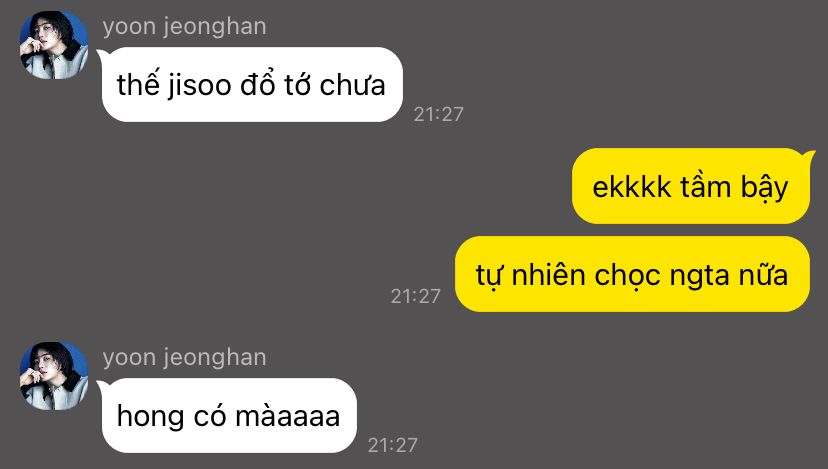
Task: Click the word 'bậy' in yellow bubble
Action: tap(764, 188)
